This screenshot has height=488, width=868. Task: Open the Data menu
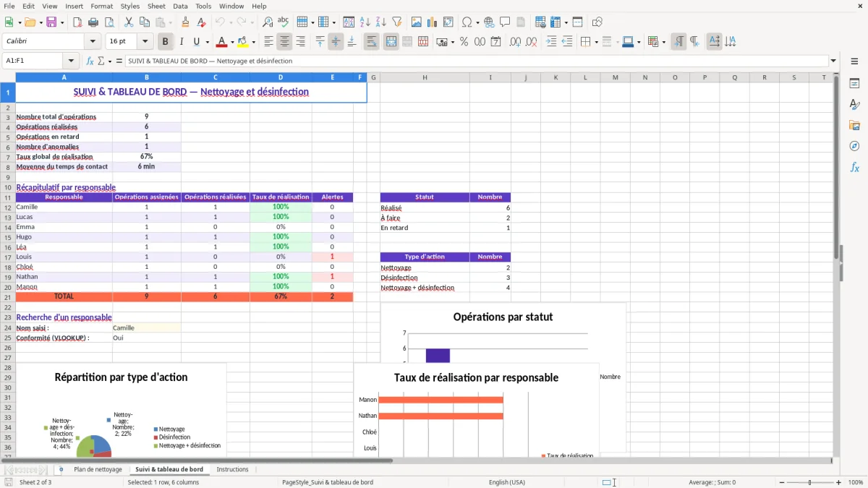[180, 6]
